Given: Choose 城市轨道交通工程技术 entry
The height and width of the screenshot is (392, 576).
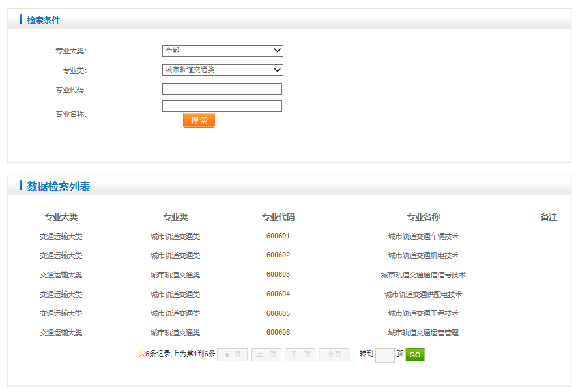Looking at the screenshot, I should 423,313.
